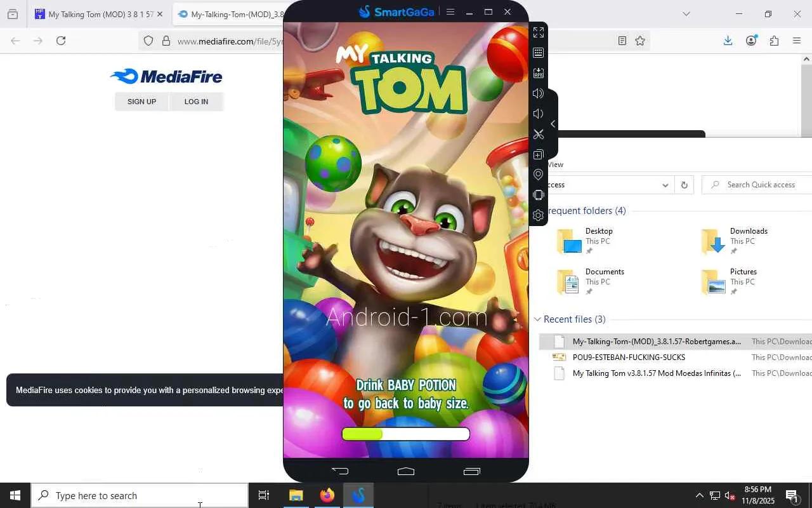
Task: Tap the Android back navigation button
Action: tap(340, 471)
